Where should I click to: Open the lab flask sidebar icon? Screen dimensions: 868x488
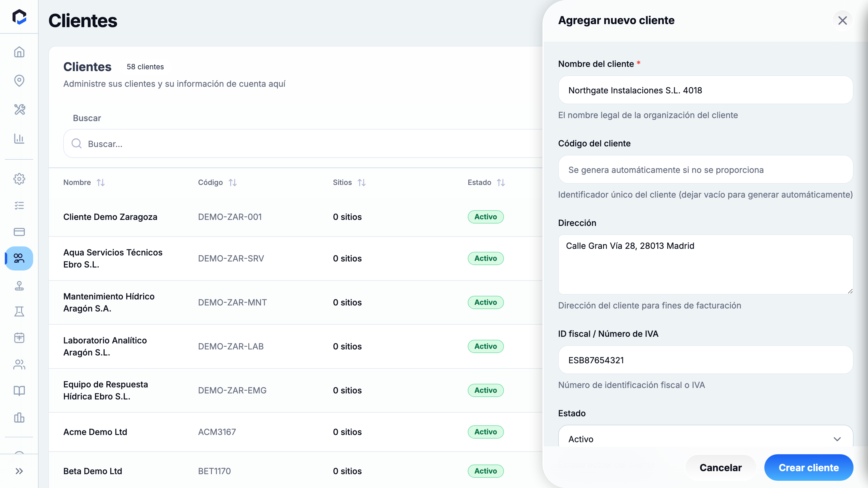coord(19,311)
